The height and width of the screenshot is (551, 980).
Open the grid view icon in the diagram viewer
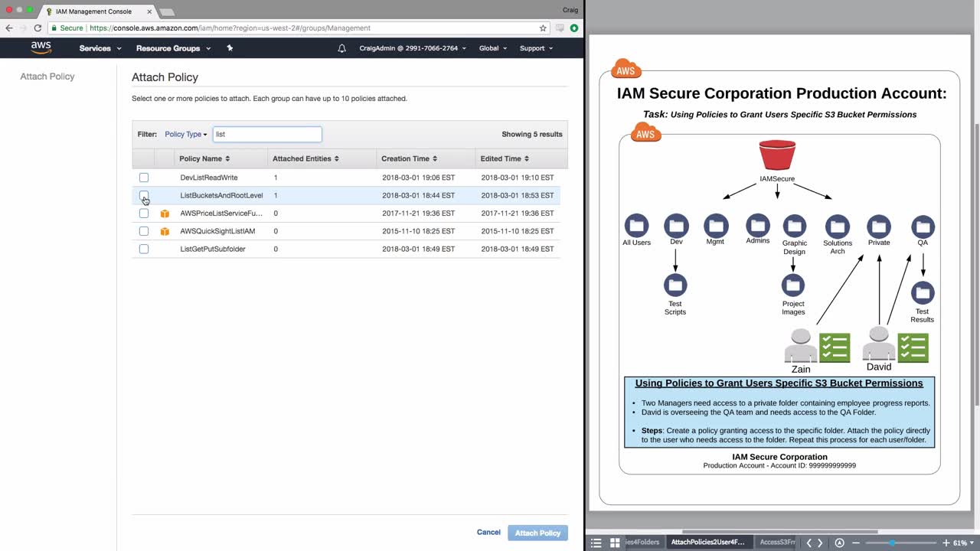[615, 543]
